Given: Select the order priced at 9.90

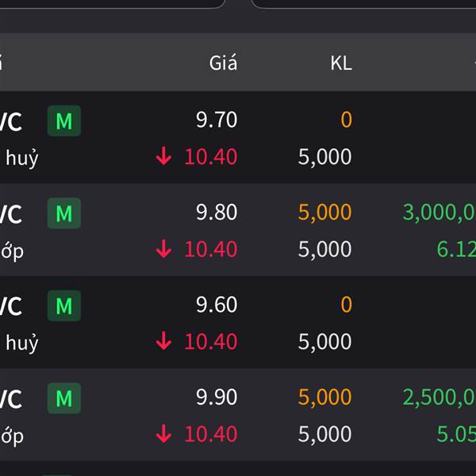Looking at the screenshot, I should 217,397.
